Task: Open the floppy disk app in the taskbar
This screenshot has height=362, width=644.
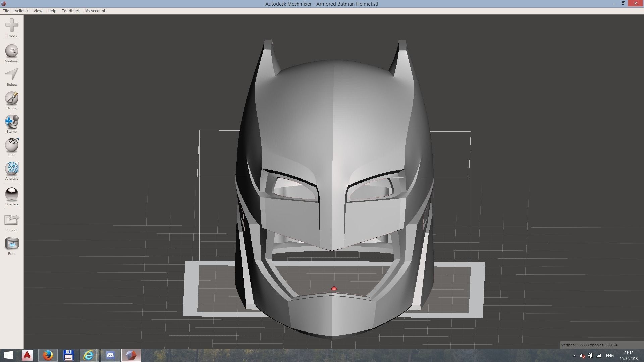Action: click(x=68, y=355)
